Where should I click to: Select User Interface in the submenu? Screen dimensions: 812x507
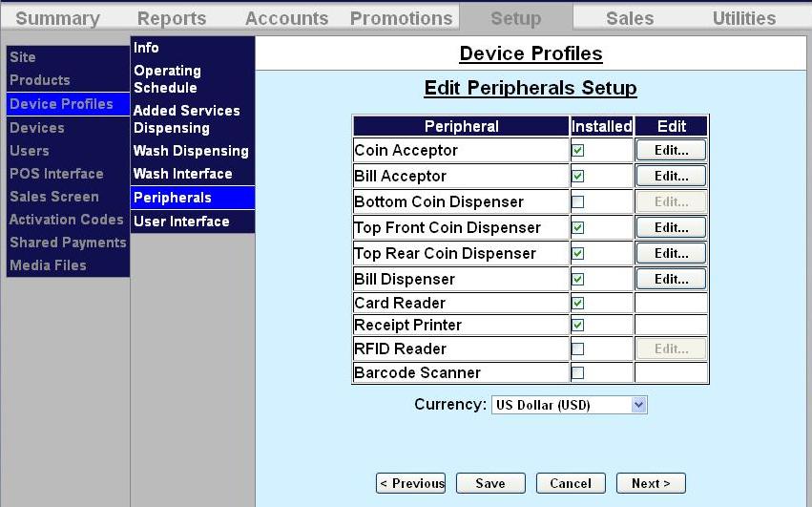[x=181, y=222]
